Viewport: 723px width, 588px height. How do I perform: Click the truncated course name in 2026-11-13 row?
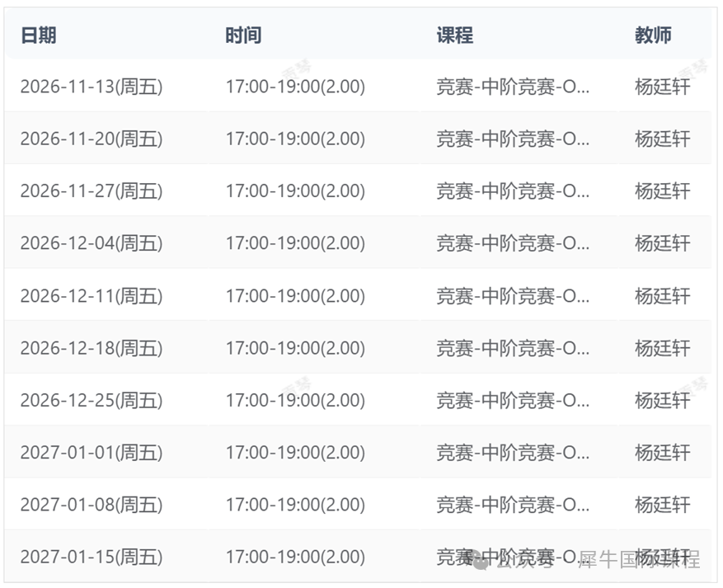(513, 87)
